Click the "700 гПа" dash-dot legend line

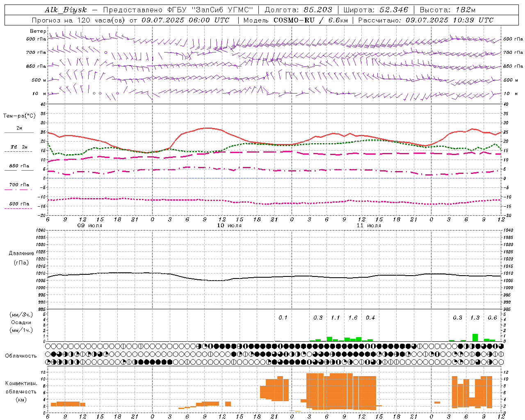click(18, 189)
